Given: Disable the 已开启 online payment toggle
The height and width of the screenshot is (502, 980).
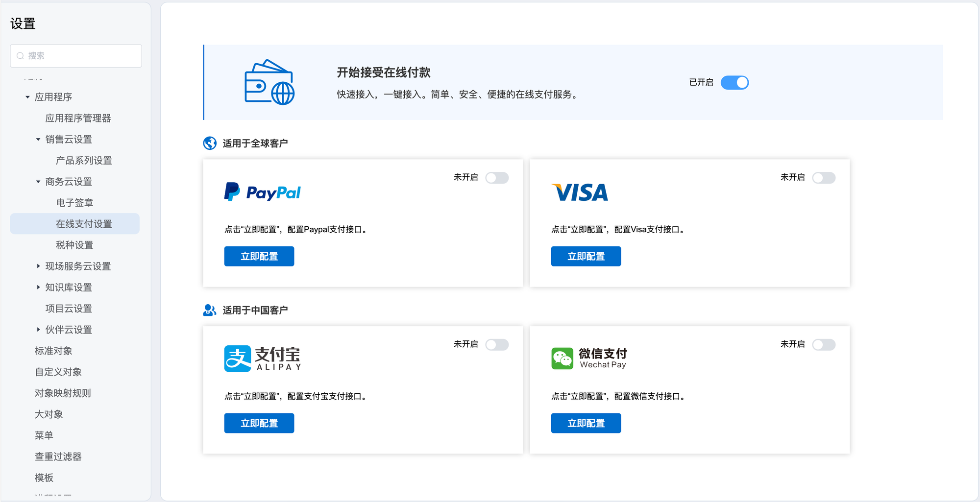Looking at the screenshot, I should pos(734,82).
